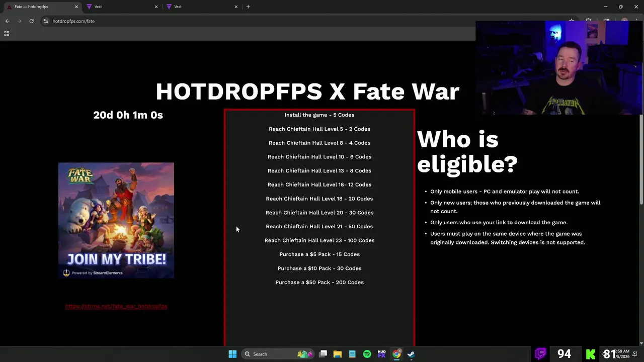Open File Explorer from the taskbar
Screen dimensions: 644x362
[338, 354]
